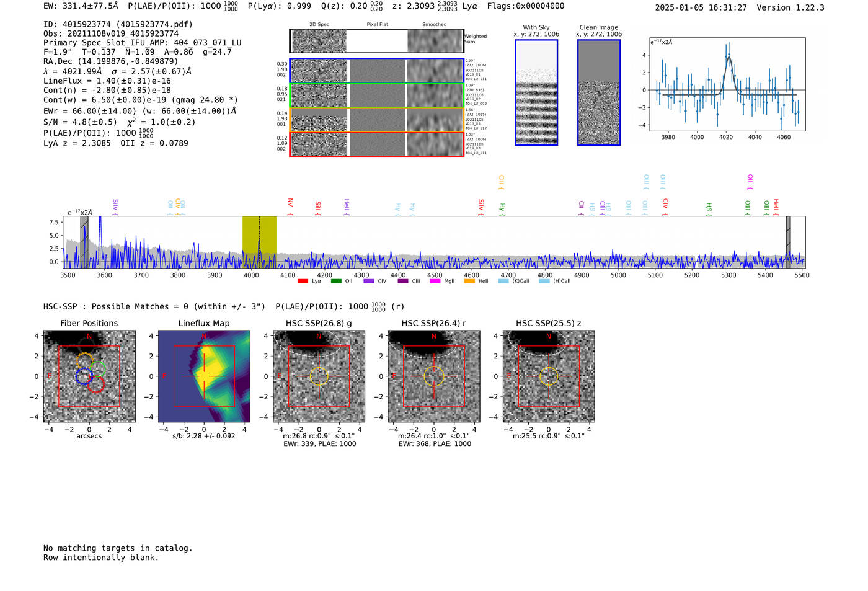This screenshot has height=591, width=868.
Task: Click the red NV line label above spectrum
Action: click(290, 206)
